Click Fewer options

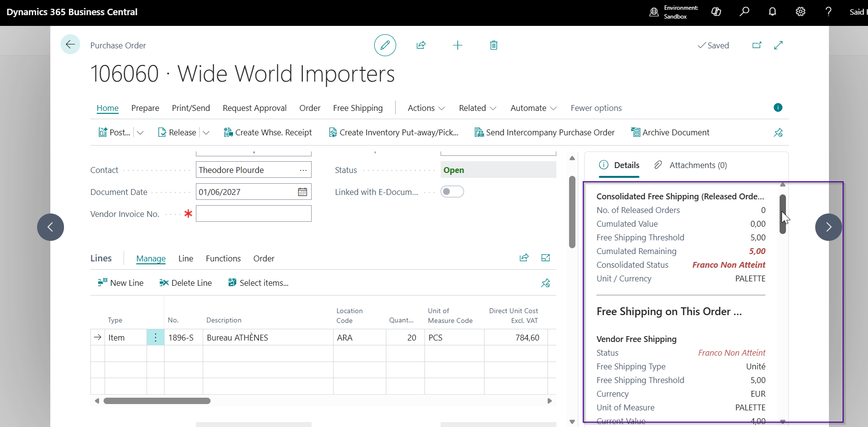click(596, 108)
